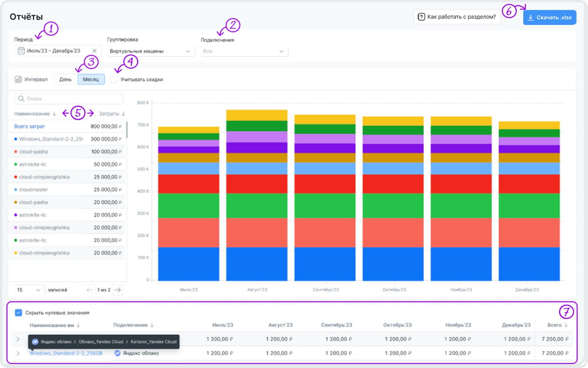Click the Поиск search field
588x368 pixels.
(x=69, y=99)
